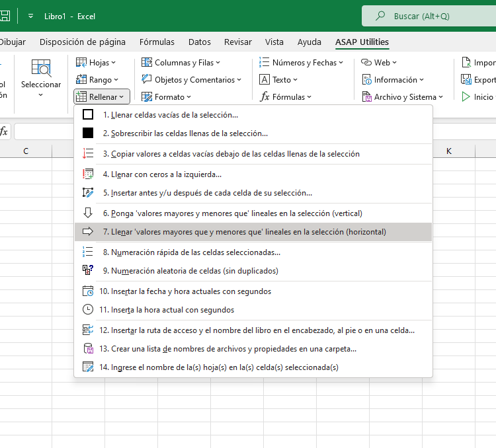
Task: Click the Numeración aleatoria icon
Action: point(87,270)
